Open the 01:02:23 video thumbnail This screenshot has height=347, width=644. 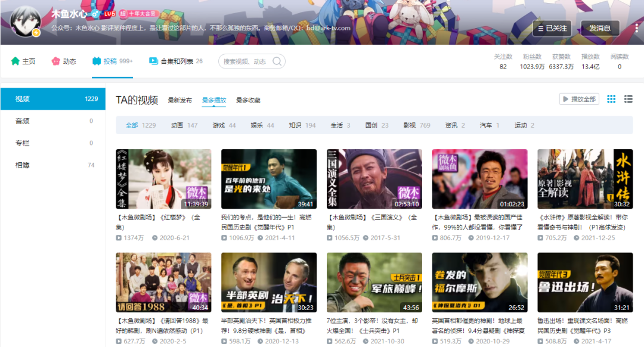479,179
